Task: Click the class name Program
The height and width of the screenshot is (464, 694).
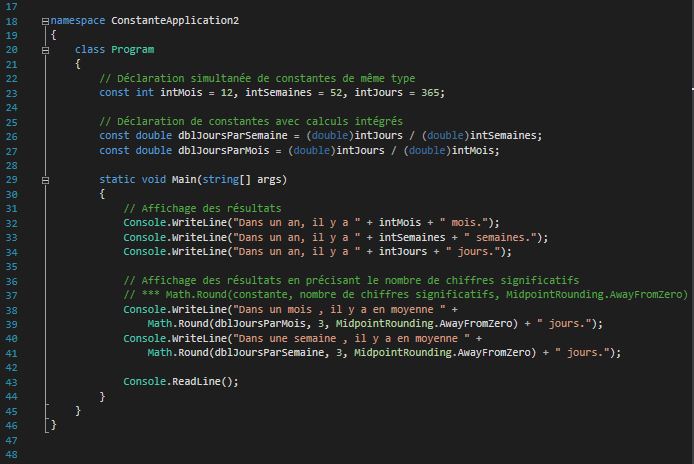Action: pyautogui.click(x=132, y=49)
